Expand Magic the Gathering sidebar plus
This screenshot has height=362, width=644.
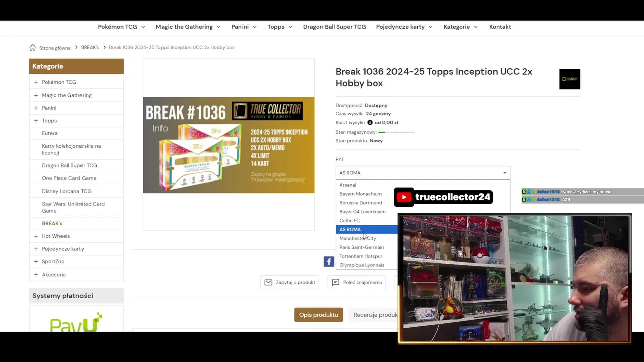36,95
